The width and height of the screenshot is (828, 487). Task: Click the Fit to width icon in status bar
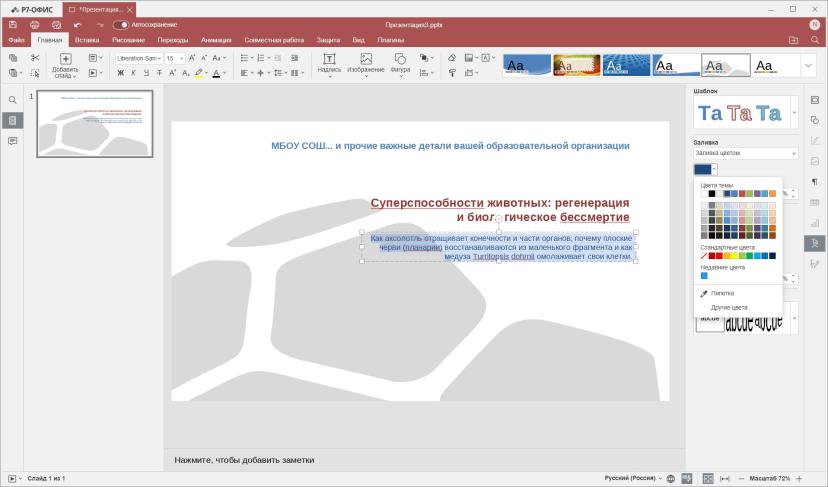click(725, 478)
